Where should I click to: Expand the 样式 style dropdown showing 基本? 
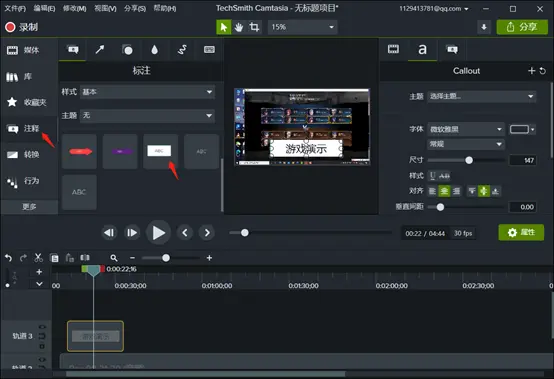click(x=147, y=92)
